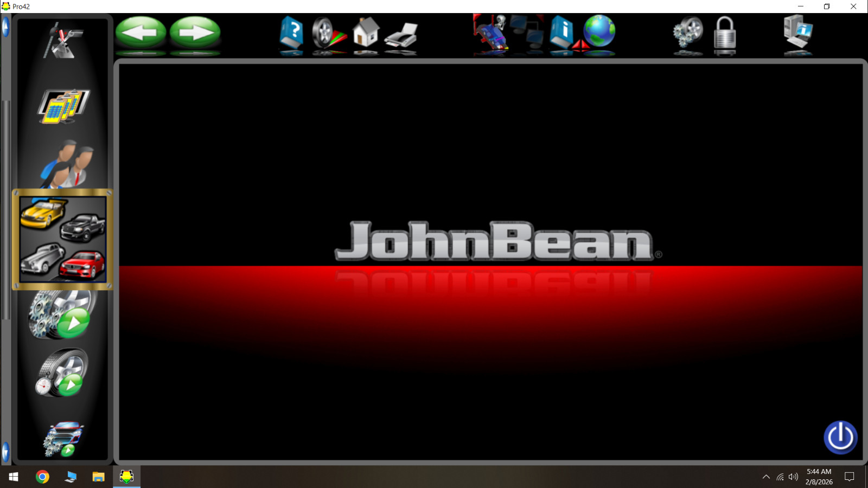The image size is (868, 488).
Task: Open the monitor with calculators icon
Action: 63,106
